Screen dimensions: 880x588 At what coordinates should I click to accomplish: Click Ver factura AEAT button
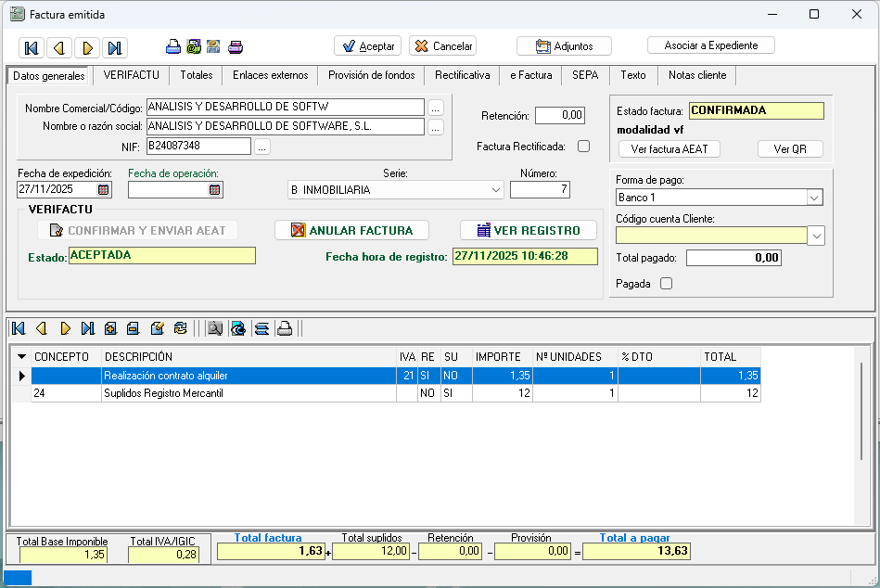coord(669,149)
